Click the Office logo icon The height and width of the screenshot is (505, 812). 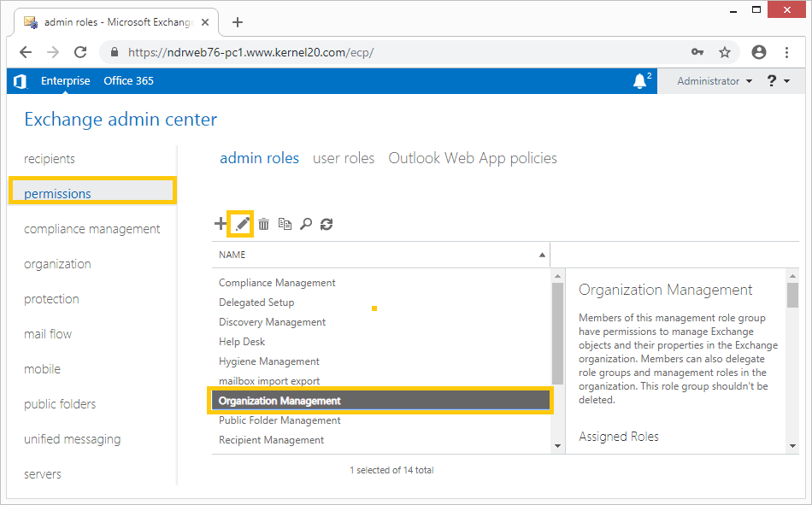coord(21,81)
